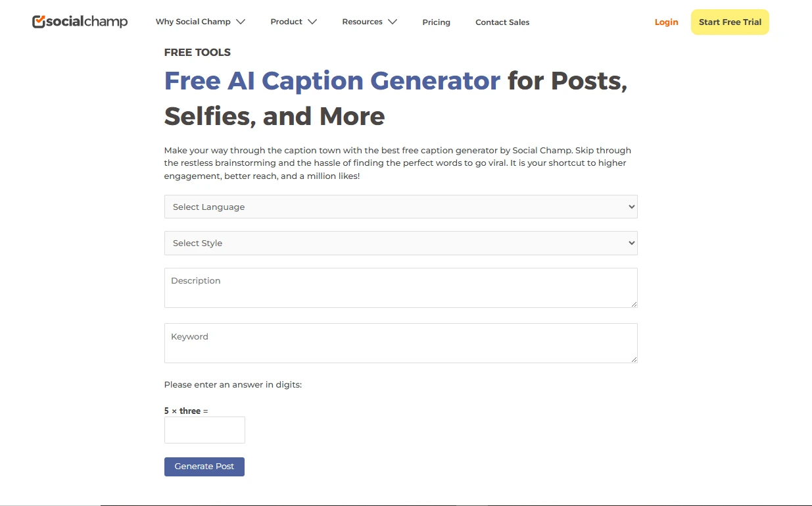Focus the Description text area
Screen dimensions: 812x506
401,288
